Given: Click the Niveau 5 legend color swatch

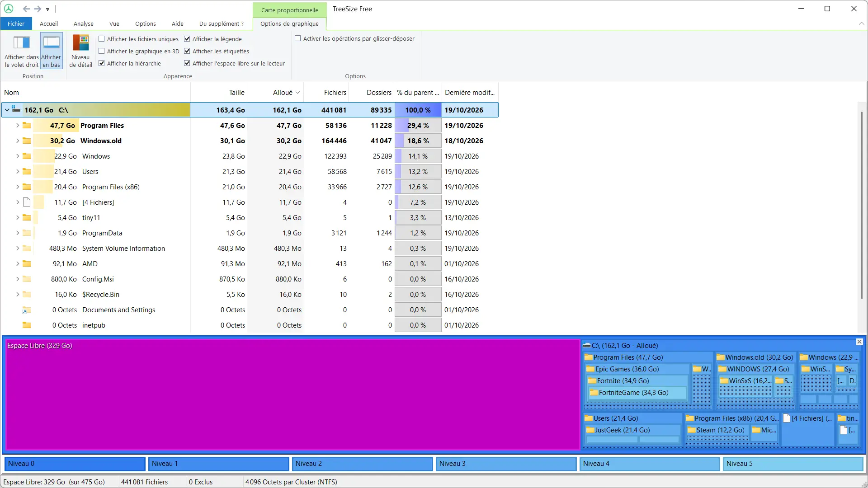Looking at the screenshot, I should (x=793, y=464).
